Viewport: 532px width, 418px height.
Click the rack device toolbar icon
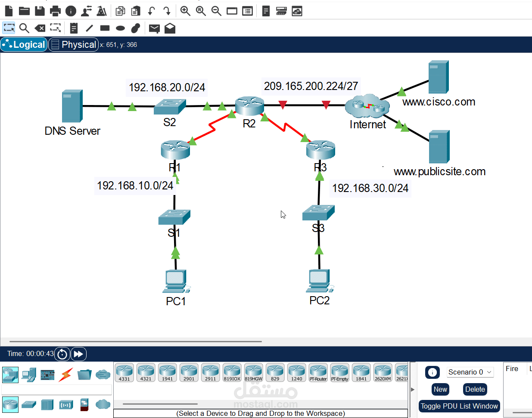281,11
